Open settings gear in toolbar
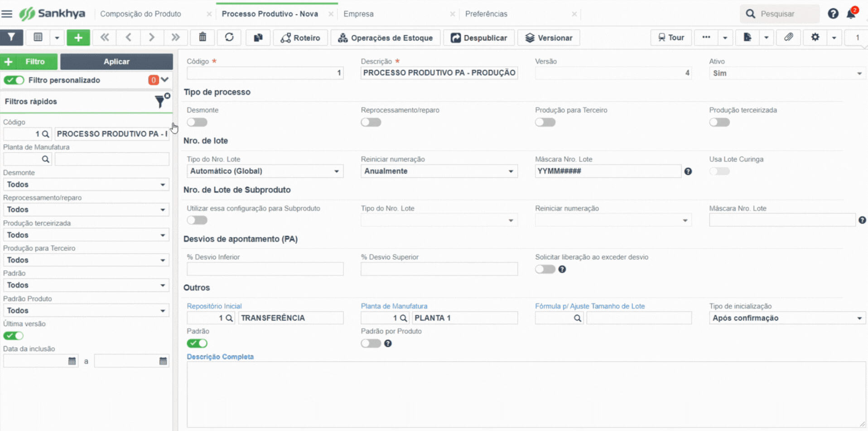 (815, 38)
